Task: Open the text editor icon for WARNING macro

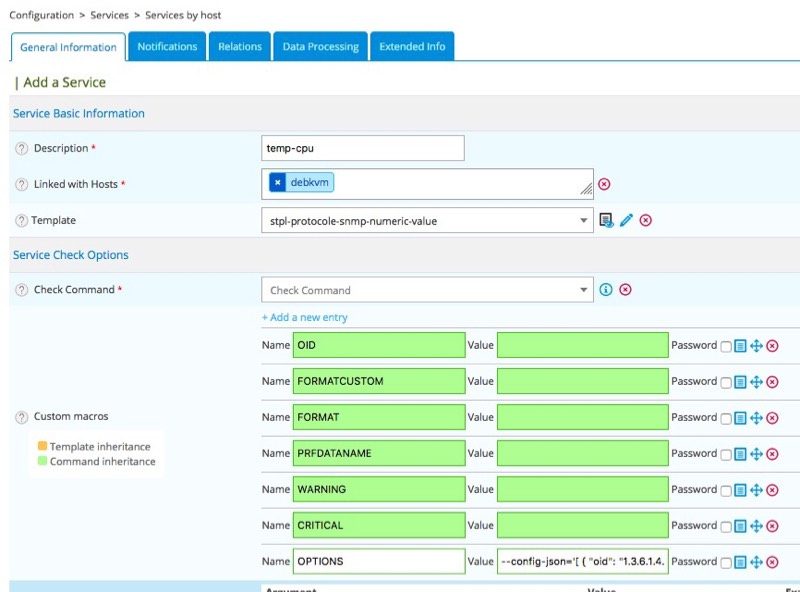Action: 741,490
